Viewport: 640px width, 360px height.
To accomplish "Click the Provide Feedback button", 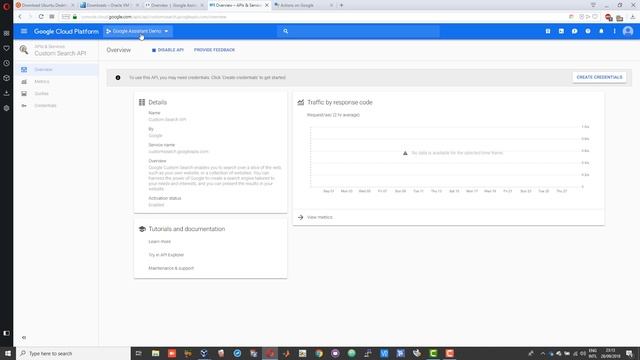I will coord(214,50).
